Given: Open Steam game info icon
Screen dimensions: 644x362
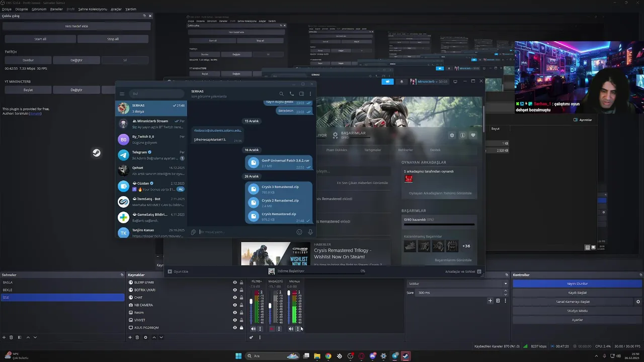Looking at the screenshot, I should pyautogui.click(x=462, y=135).
